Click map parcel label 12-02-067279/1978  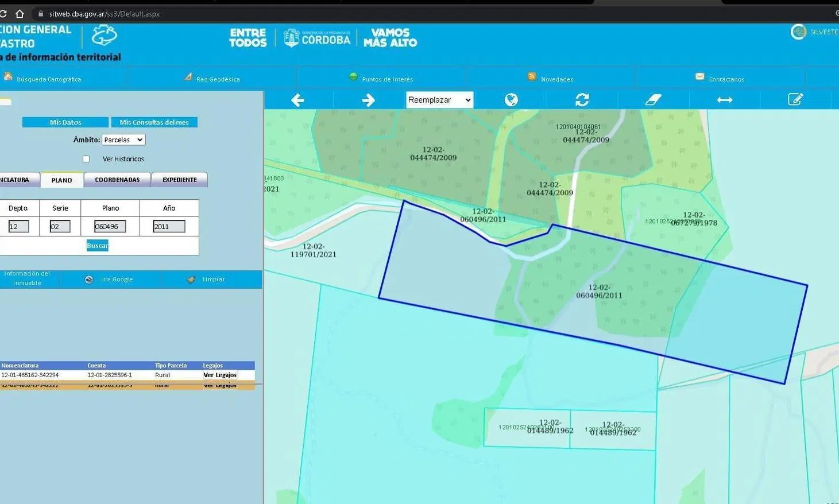[694, 219]
